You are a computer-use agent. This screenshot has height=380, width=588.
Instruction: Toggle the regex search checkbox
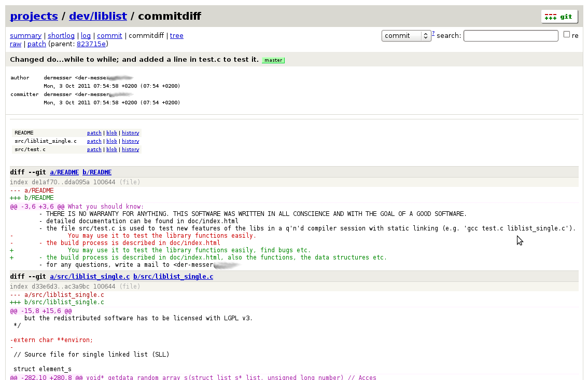[567, 35]
